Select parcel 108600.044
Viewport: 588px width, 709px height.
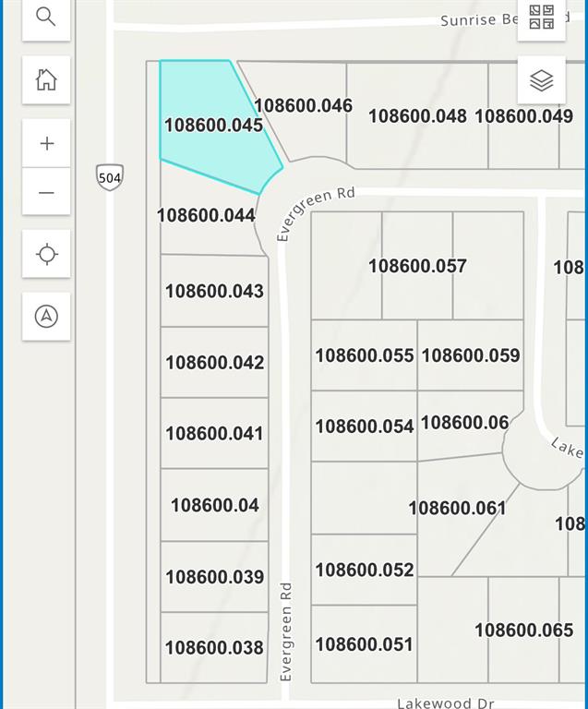click(x=207, y=216)
